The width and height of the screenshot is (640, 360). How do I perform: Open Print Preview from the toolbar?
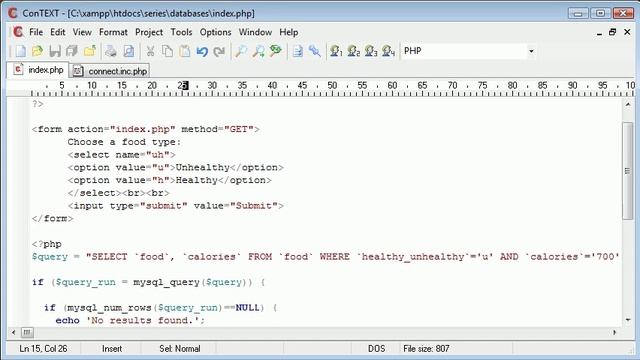tap(129, 51)
